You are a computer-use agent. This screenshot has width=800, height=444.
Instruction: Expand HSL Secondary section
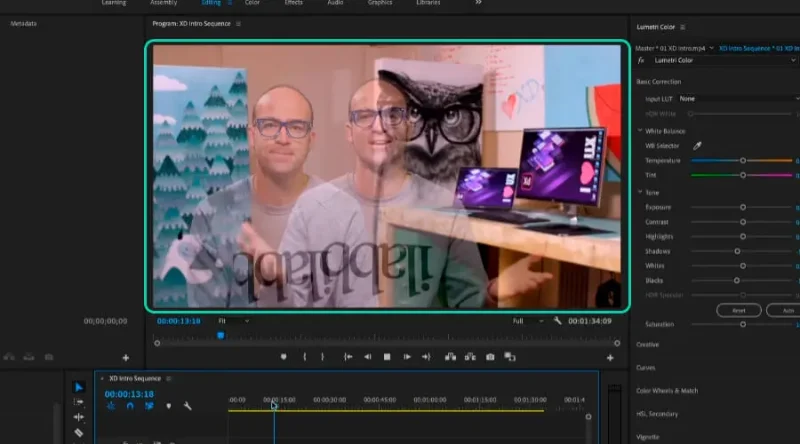(657, 414)
